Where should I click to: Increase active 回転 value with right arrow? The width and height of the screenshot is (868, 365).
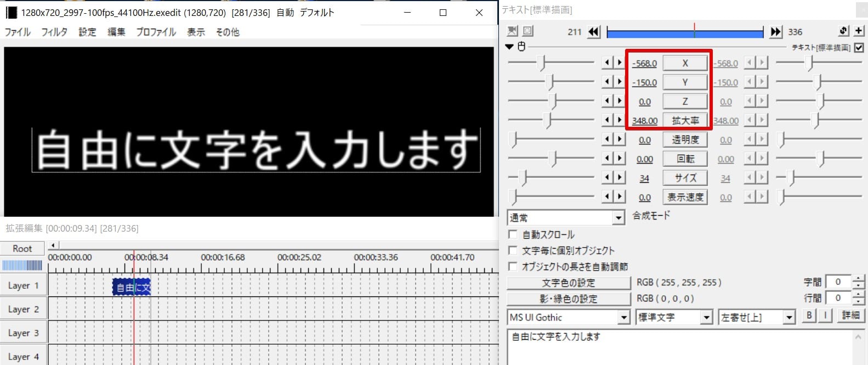(x=620, y=159)
